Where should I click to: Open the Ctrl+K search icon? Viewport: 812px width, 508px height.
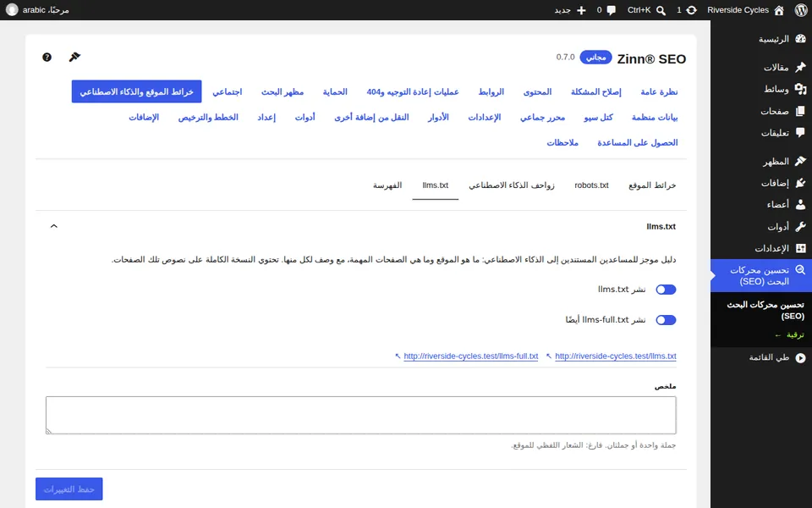(x=661, y=10)
